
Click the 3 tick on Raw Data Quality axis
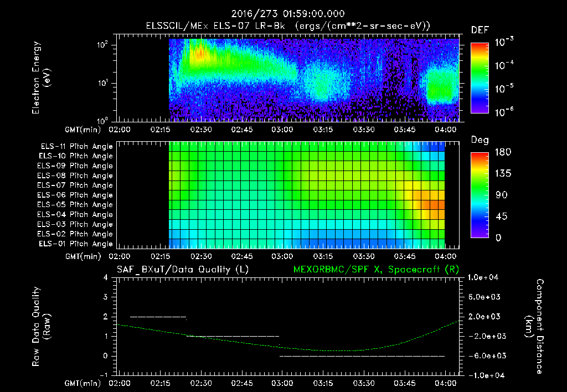point(106,297)
